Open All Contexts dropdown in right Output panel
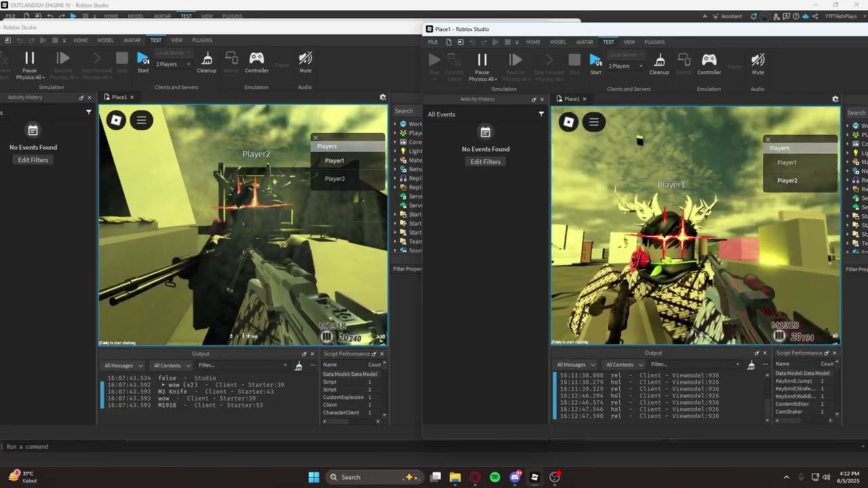Viewport: 868px width, 488px height. (x=623, y=365)
